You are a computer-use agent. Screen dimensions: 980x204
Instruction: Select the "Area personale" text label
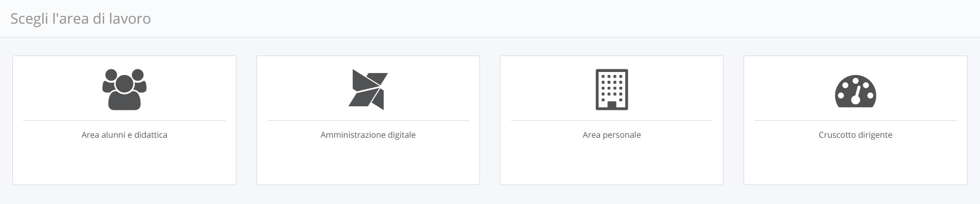click(612, 135)
